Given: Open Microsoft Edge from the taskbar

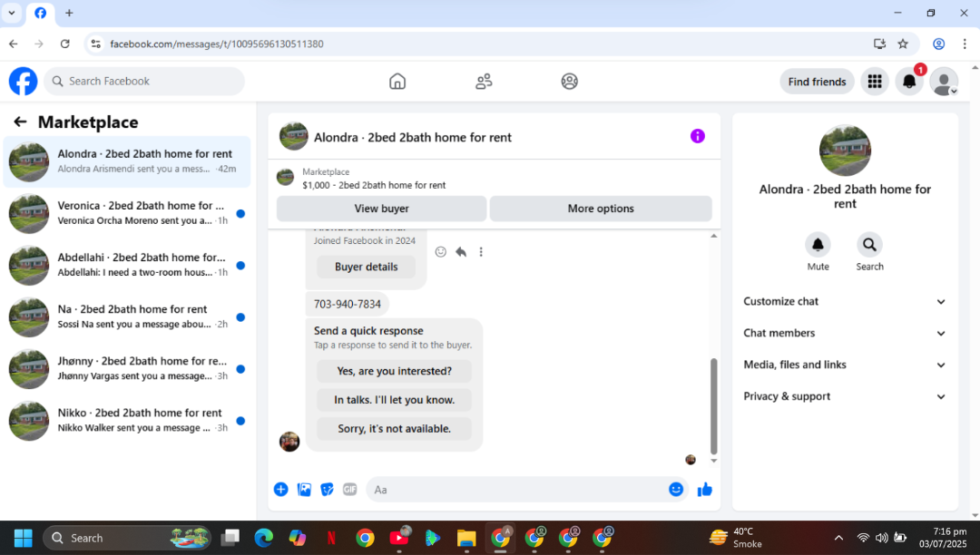Looking at the screenshot, I should point(264,538).
